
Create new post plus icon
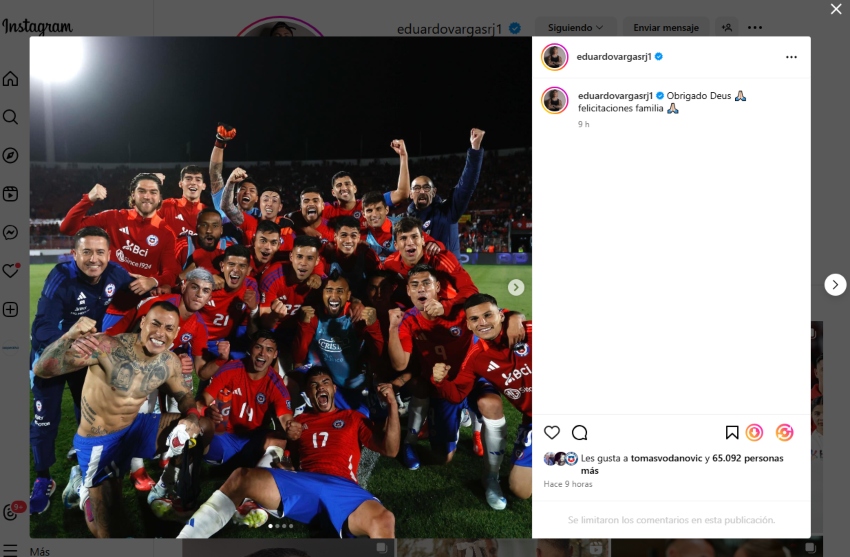click(10, 309)
